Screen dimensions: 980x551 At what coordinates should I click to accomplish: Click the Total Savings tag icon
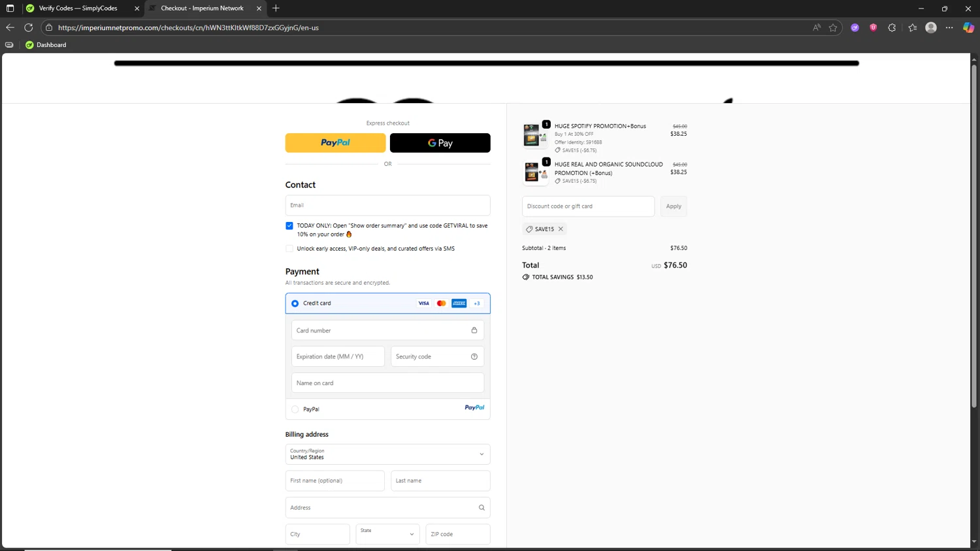tap(526, 277)
